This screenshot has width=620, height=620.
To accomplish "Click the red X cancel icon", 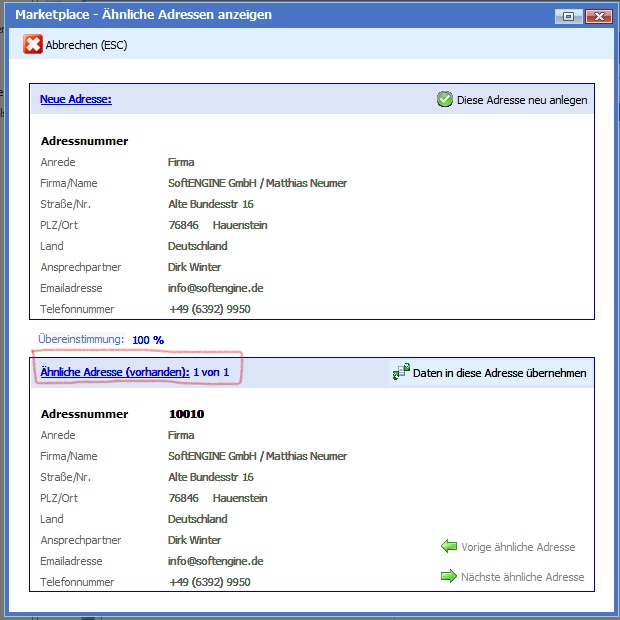I will pos(33,45).
